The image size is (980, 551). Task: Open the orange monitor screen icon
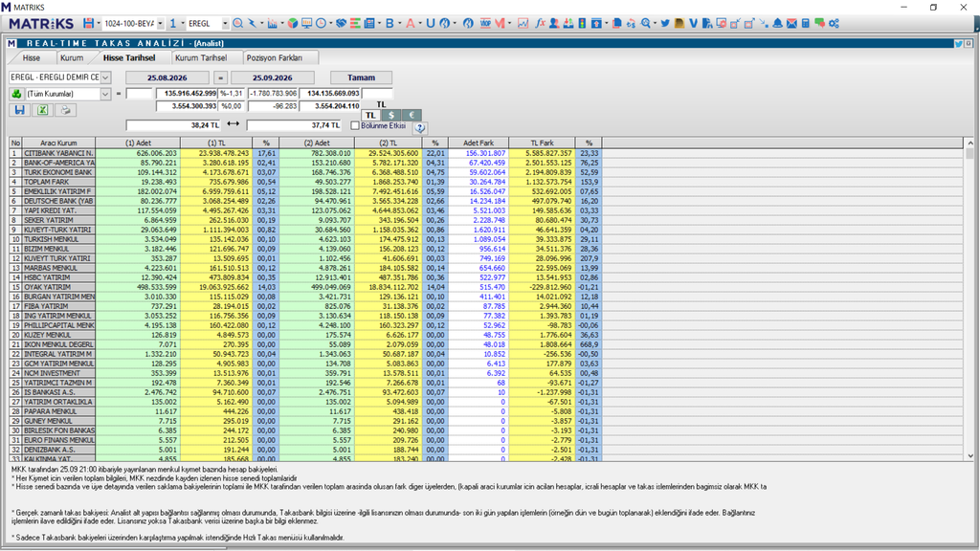point(306,23)
